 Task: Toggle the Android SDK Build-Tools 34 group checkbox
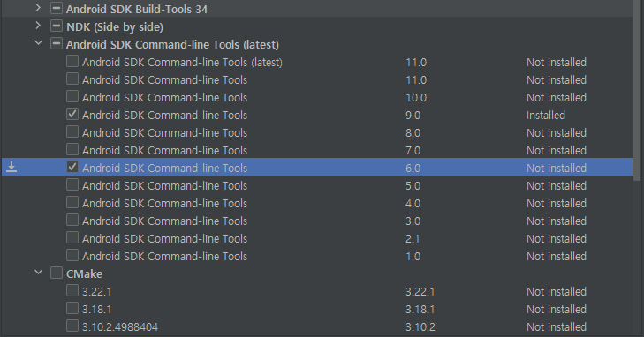pyautogui.click(x=57, y=8)
